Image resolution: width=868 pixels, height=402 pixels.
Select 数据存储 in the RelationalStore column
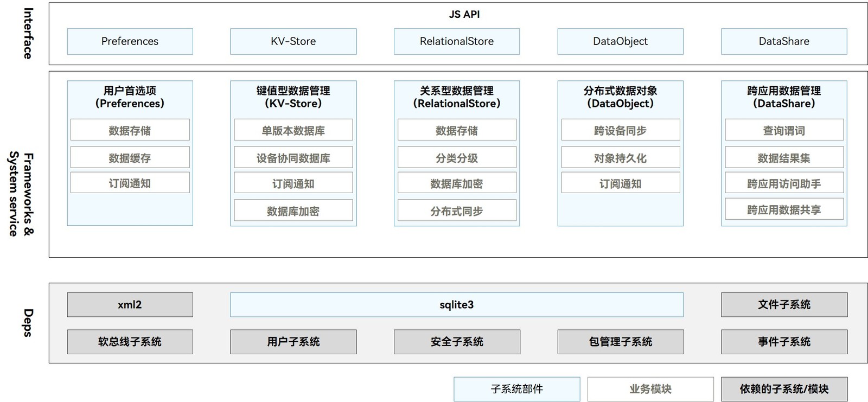(457, 130)
